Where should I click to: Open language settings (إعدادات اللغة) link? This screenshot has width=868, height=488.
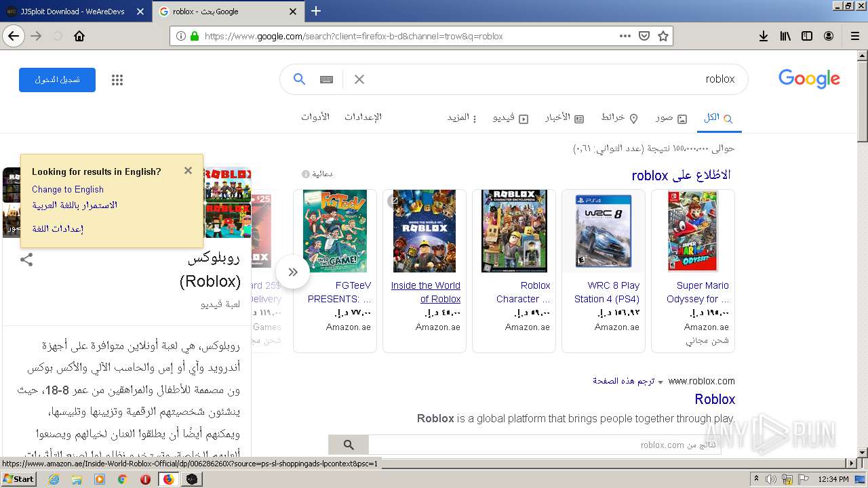tap(58, 228)
